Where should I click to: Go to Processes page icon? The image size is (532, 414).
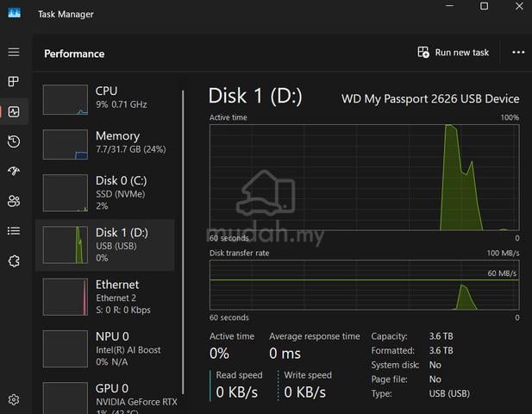click(14, 81)
